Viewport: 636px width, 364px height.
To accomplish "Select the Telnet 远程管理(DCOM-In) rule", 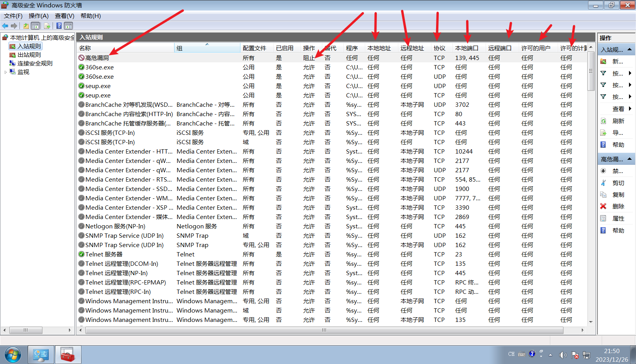I will [332, 263].
